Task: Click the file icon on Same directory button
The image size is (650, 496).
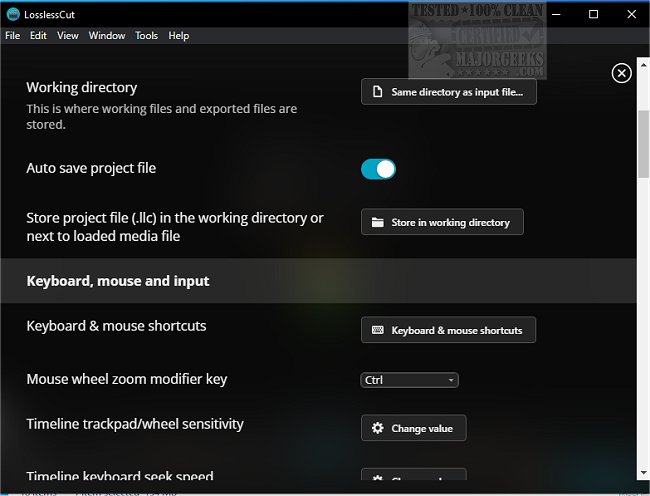Action: point(377,92)
